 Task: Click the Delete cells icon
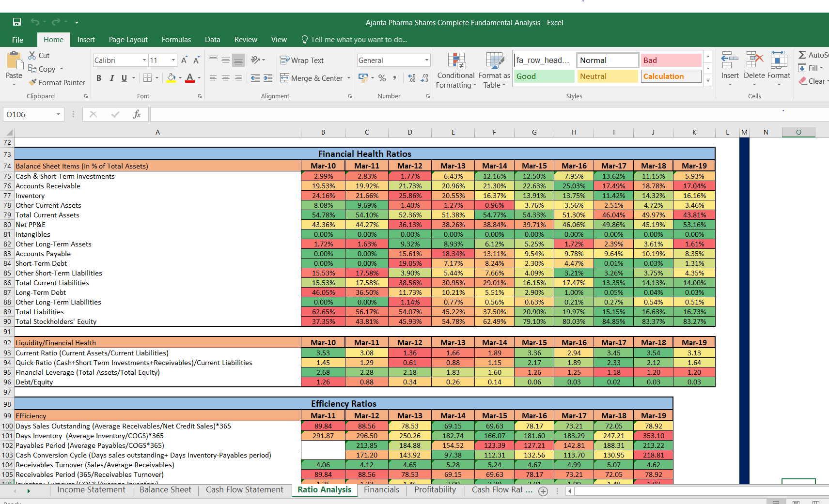pos(754,61)
